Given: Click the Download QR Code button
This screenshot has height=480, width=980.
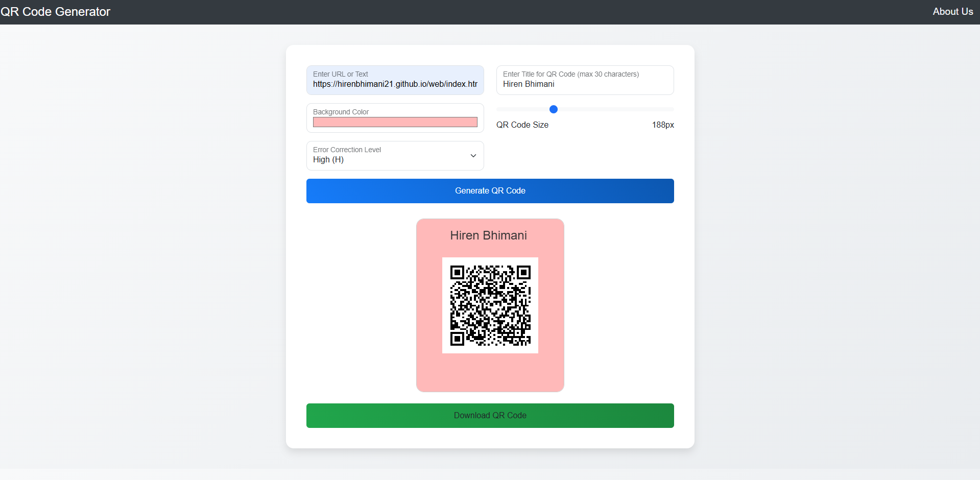Looking at the screenshot, I should (490, 416).
